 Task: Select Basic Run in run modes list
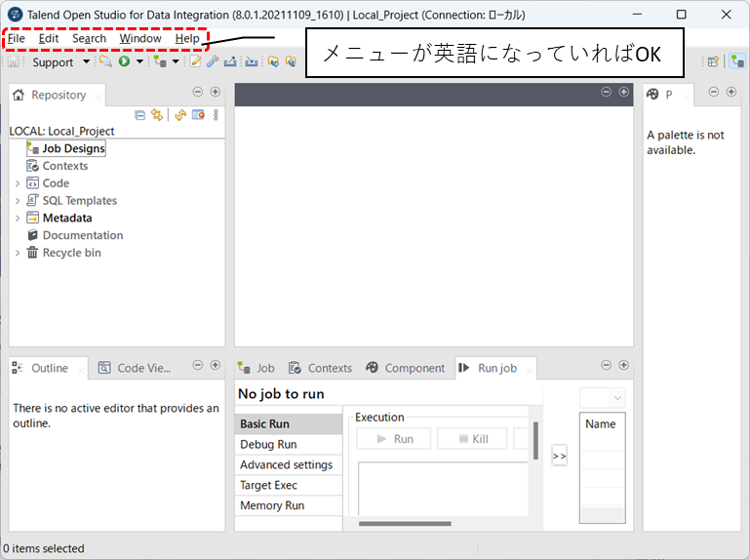pos(289,424)
